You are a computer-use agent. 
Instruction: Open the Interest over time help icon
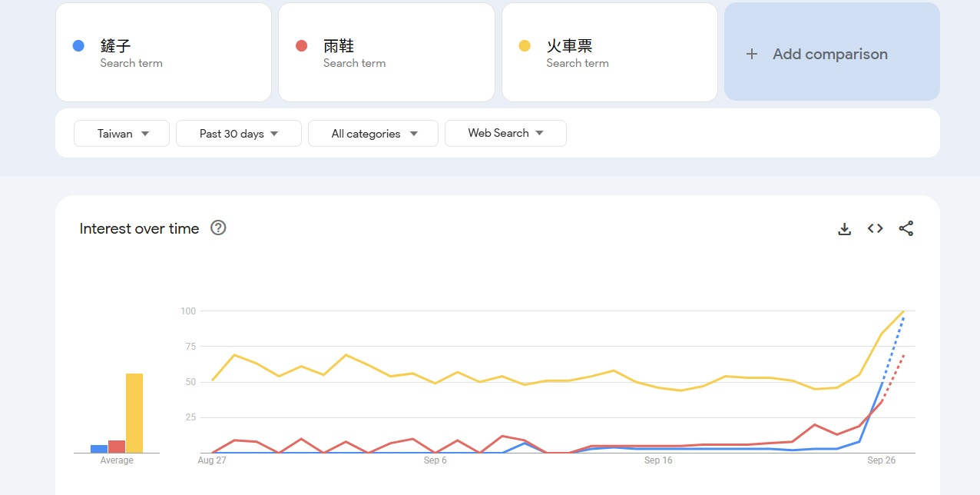(218, 228)
